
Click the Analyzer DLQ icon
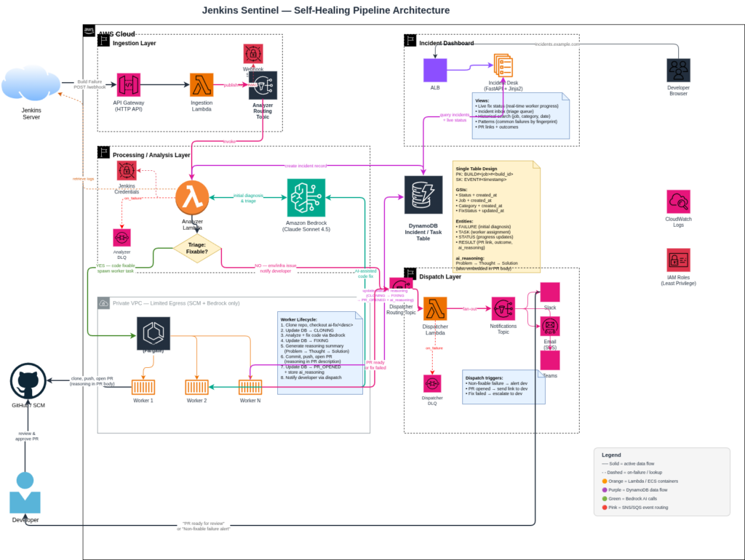(x=121, y=237)
